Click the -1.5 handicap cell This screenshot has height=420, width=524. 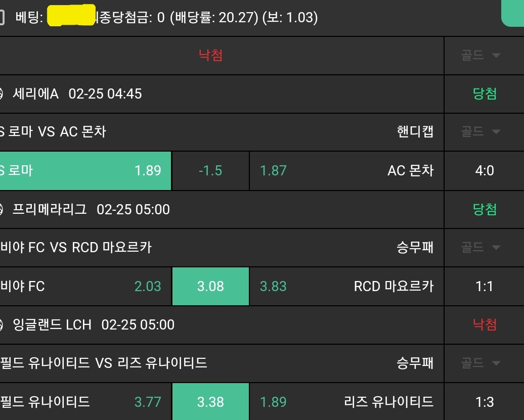coord(210,171)
